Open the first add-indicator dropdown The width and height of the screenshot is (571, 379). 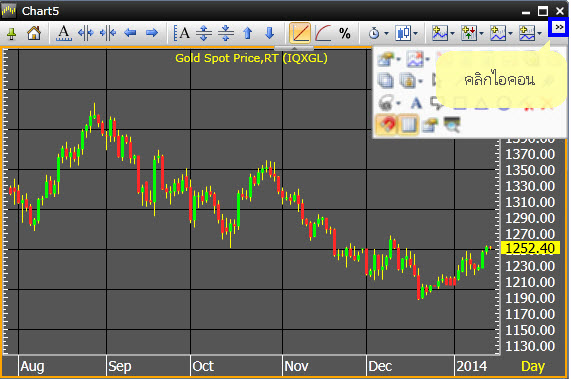(443, 33)
